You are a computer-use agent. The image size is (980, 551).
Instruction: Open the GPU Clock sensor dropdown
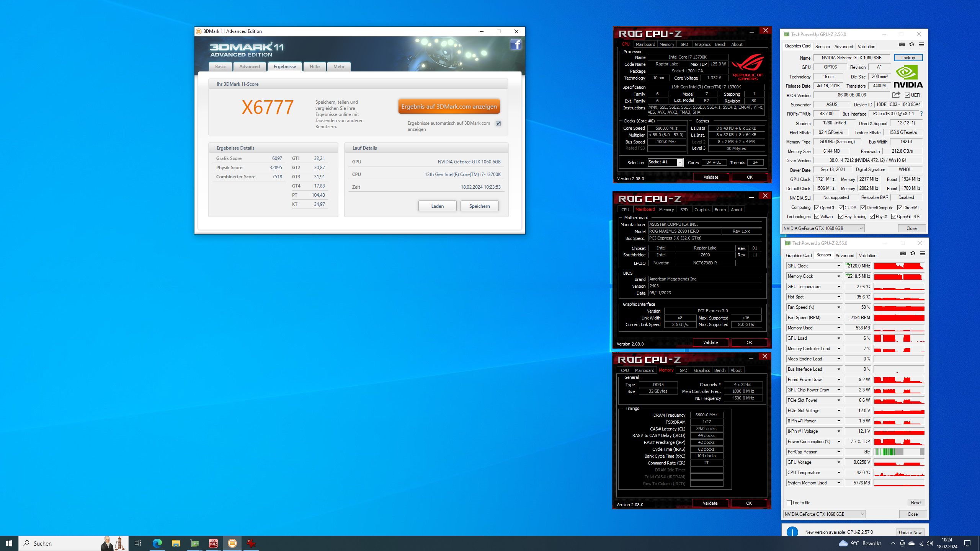(x=838, y=266)
